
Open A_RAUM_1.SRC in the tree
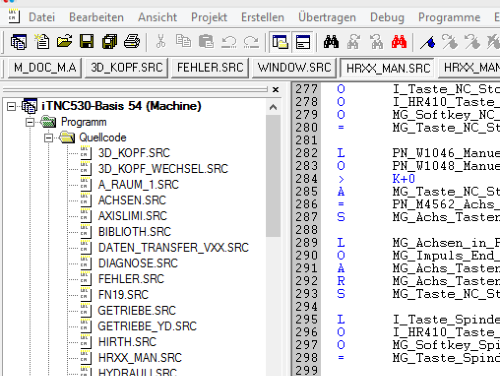click(138, 185)
